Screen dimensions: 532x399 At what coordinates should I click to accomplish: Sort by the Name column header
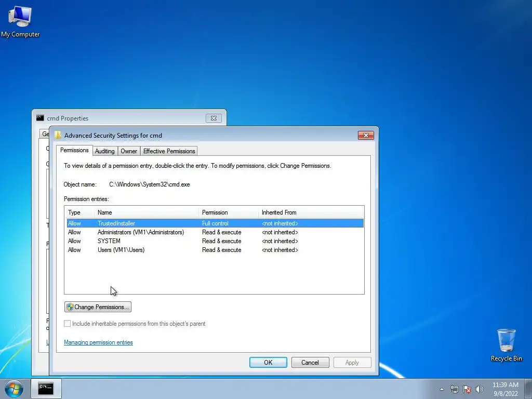(x=147, y=212)
